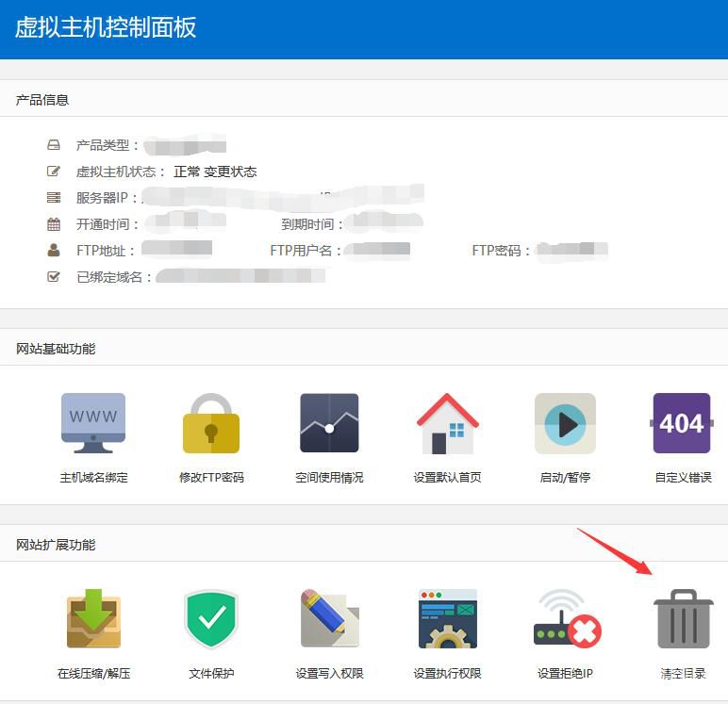Click the 主机域名绑定 text label
Image resolution: width=728 pixels, height=704 pixels.
point(93,478)
